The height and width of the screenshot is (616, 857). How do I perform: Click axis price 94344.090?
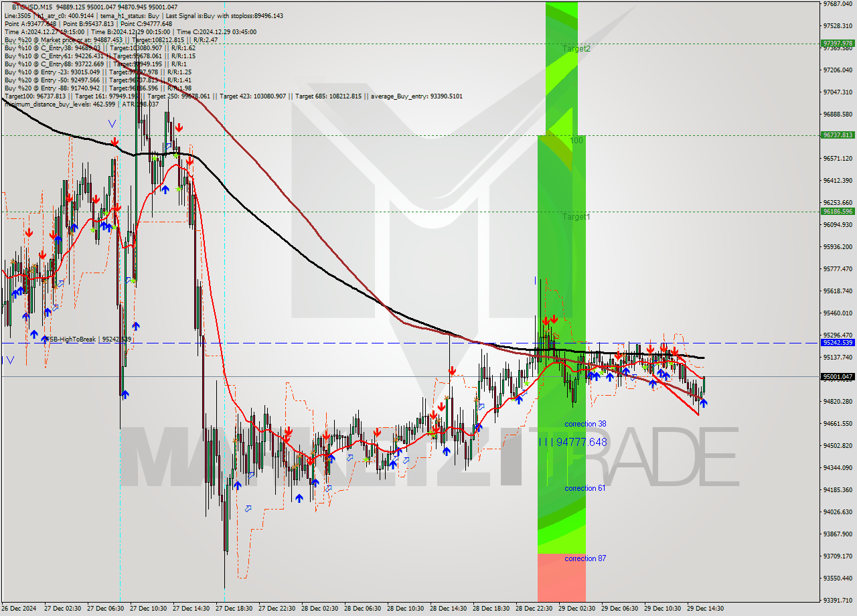click(838, 467)
